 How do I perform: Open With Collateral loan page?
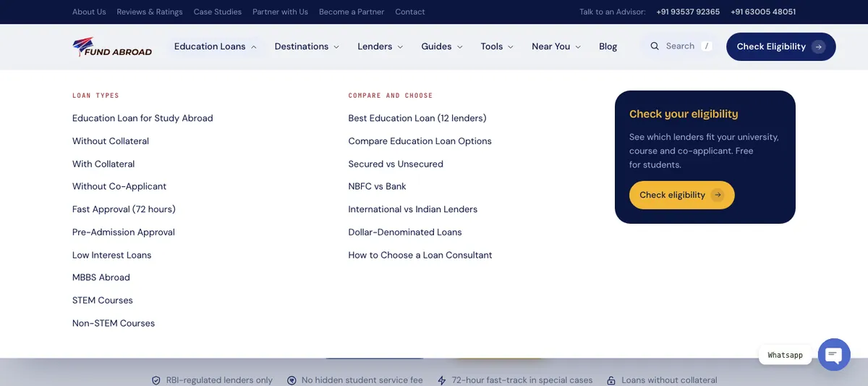[103, 164]
